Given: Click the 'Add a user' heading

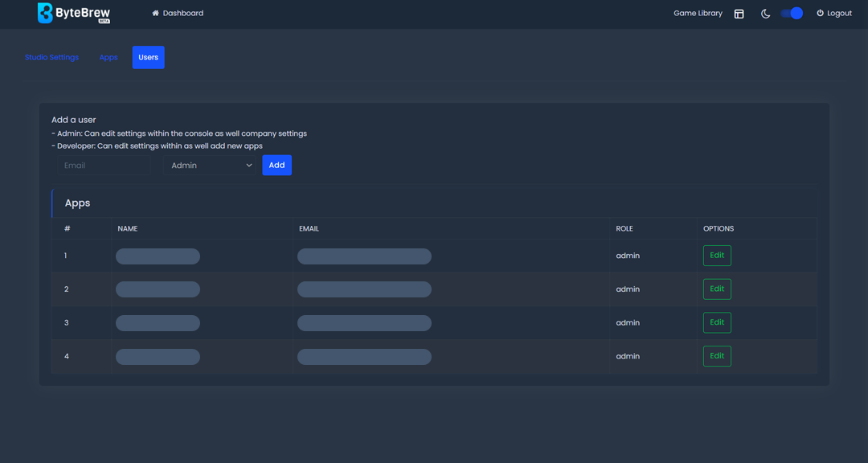Looking at the screenshot, I should tap(74, 121).
